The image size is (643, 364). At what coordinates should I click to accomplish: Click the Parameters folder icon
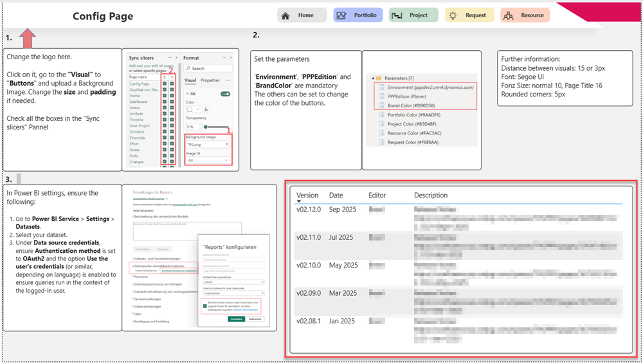pyautogui.click(x=379, y=78)
